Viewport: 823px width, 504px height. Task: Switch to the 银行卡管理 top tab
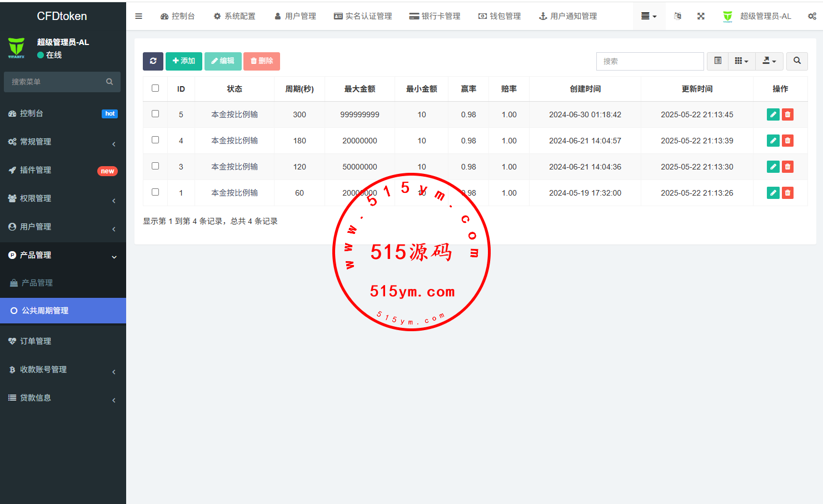coord(435,16)
